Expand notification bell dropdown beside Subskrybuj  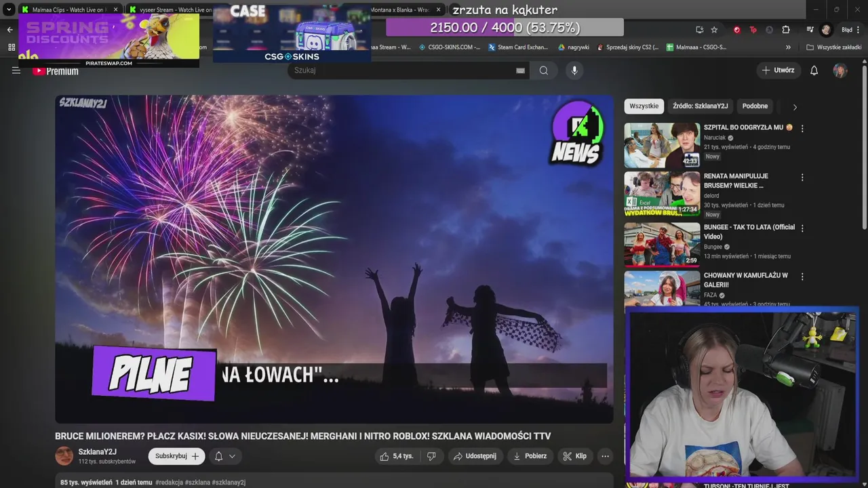(225, 456)
